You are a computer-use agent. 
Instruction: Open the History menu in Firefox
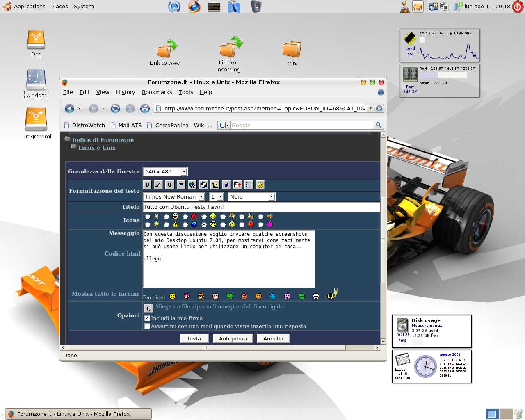click(x=126, y=92)
